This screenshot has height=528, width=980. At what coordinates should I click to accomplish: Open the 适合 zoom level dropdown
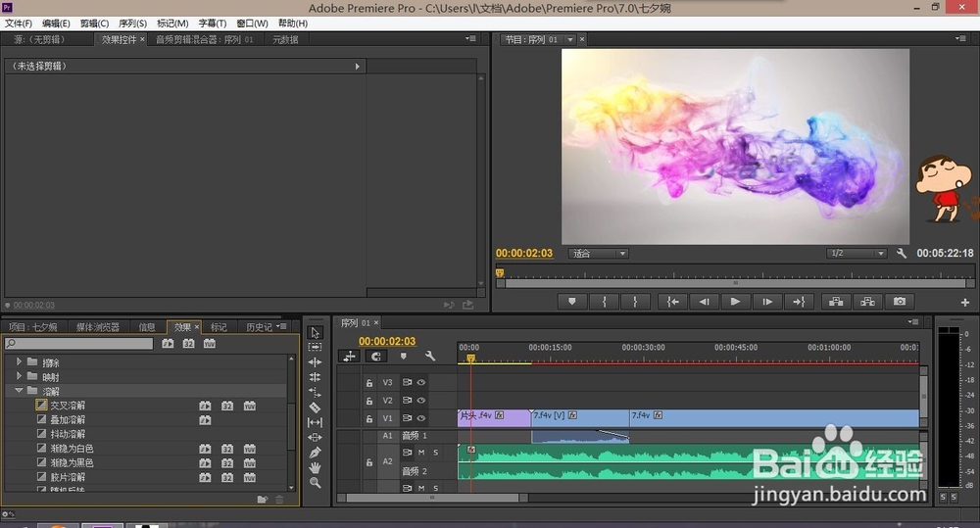point(598,253)
